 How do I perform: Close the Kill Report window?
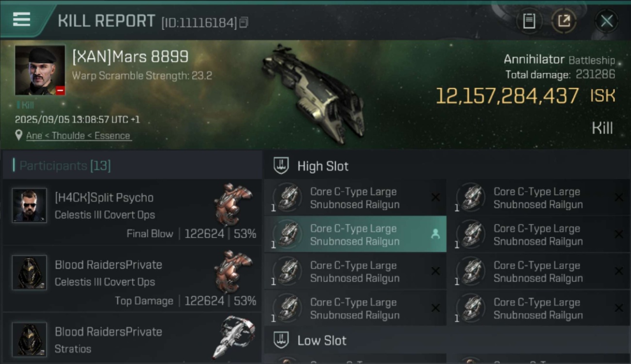606,21
